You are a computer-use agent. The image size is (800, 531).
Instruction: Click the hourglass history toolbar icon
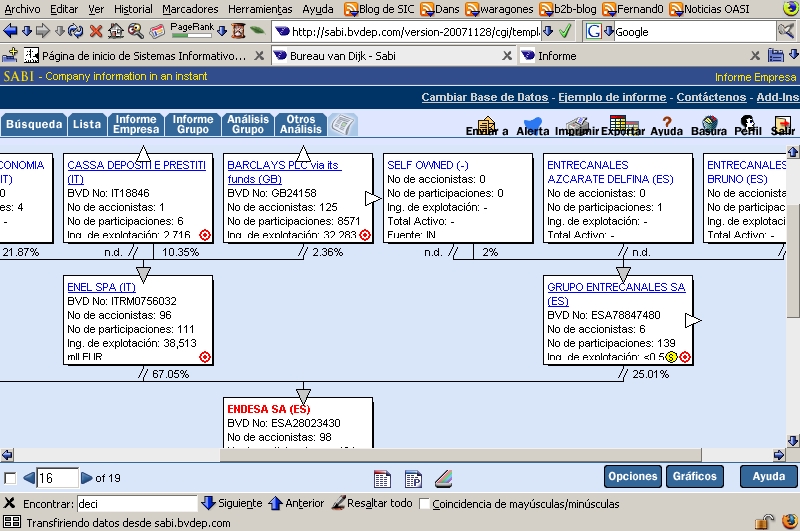[238, 32]
